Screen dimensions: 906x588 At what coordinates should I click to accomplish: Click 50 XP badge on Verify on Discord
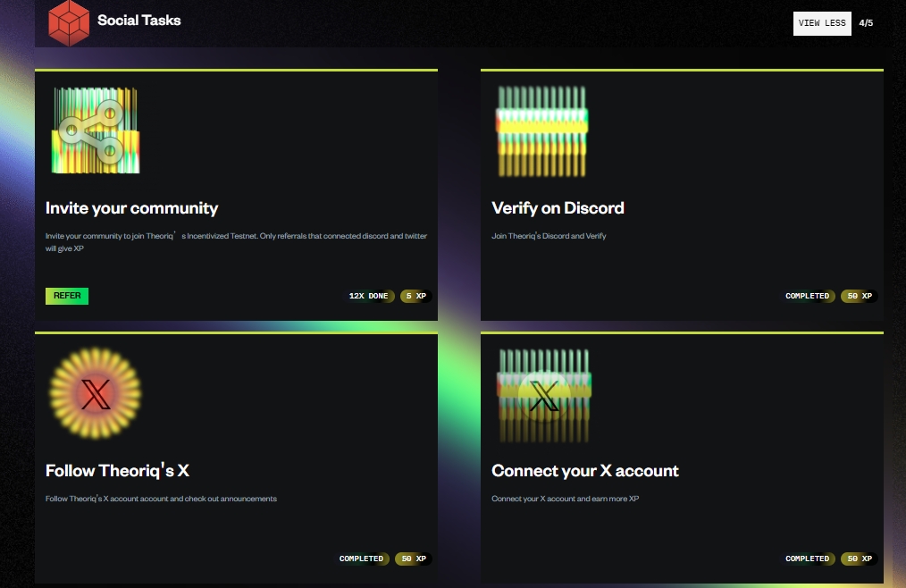860,296
